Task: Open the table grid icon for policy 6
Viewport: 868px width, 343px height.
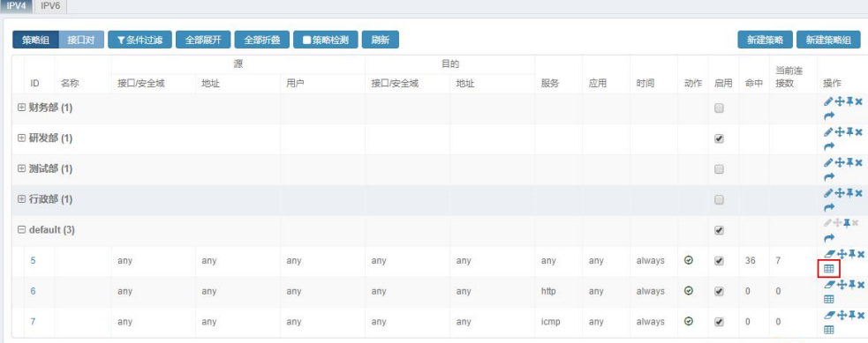Action: tap(828, 300)
